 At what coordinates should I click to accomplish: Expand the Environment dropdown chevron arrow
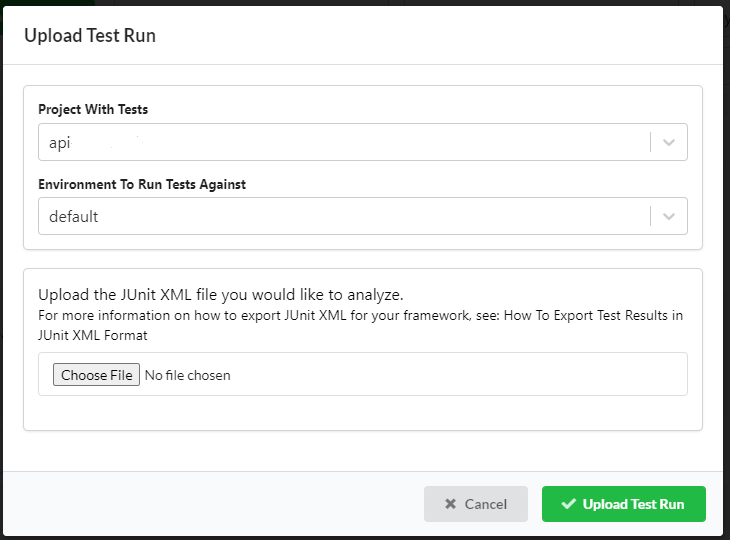(x=669, y=216)
